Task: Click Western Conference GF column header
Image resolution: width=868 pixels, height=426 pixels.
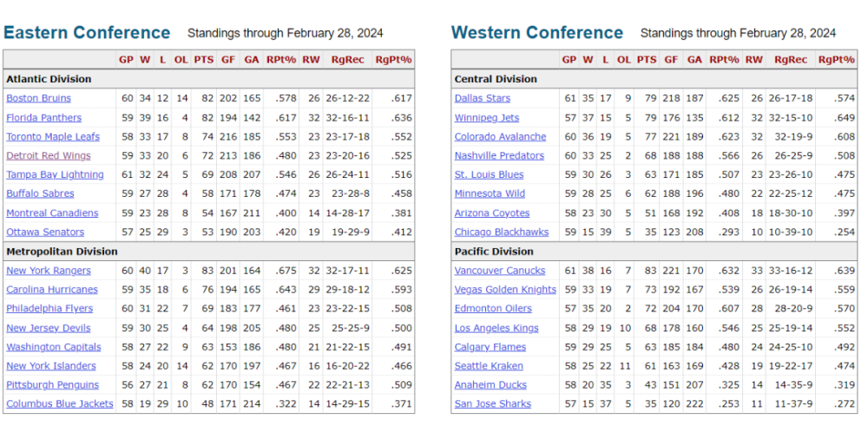Action: click(x=671, y=60)
